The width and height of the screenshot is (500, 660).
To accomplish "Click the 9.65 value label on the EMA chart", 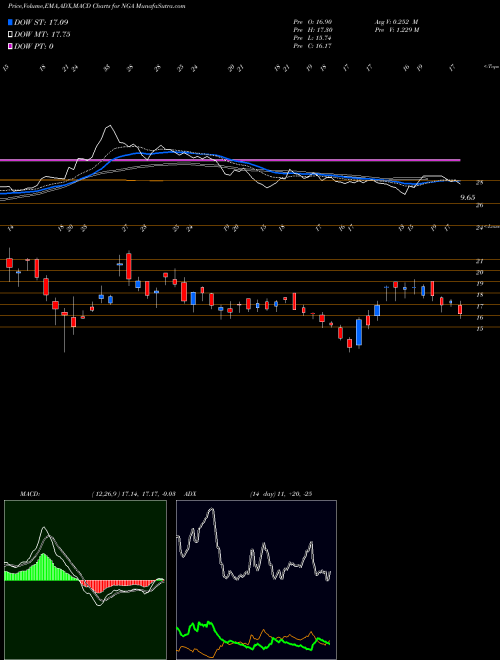I will (468, 197).
